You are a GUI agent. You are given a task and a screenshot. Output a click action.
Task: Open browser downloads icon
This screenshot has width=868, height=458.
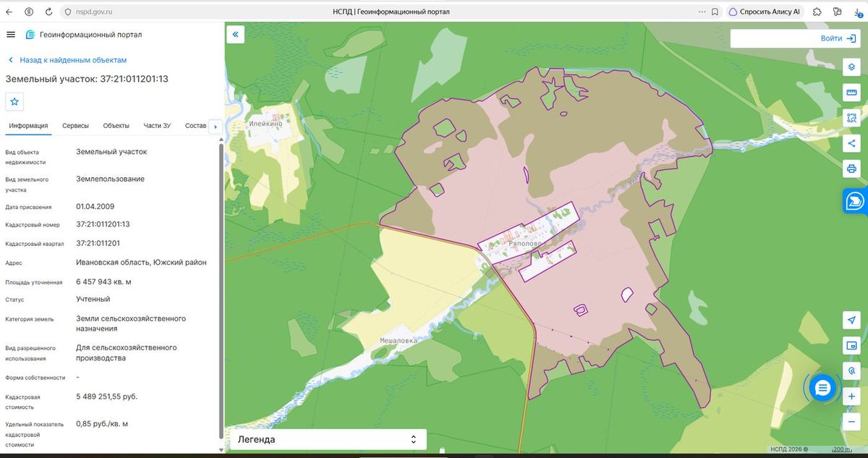coord(857,12)
